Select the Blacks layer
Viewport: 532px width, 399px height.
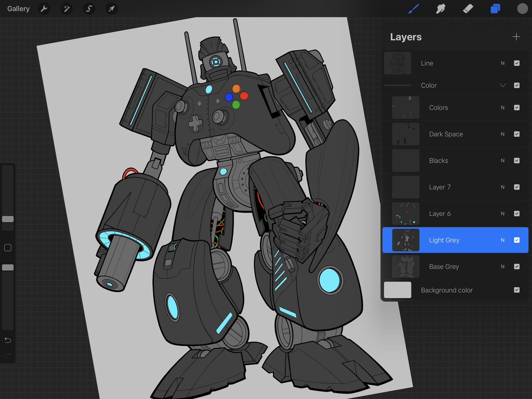[x=455, y=161]
